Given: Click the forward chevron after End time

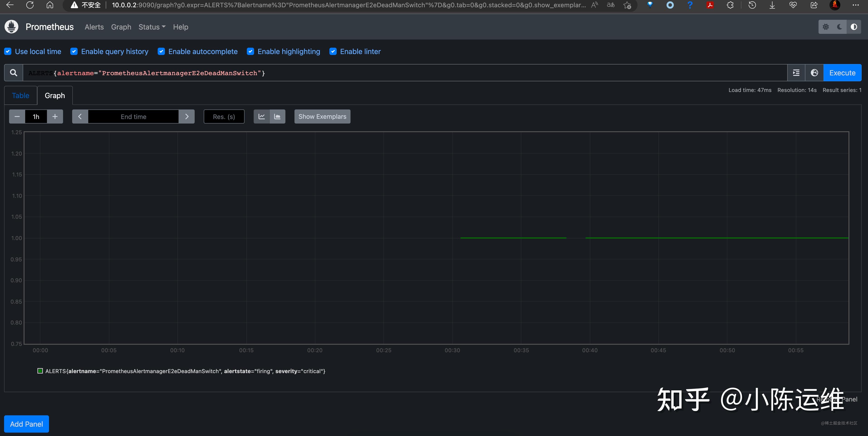Looking at the screenshot, I should (187, 116).
